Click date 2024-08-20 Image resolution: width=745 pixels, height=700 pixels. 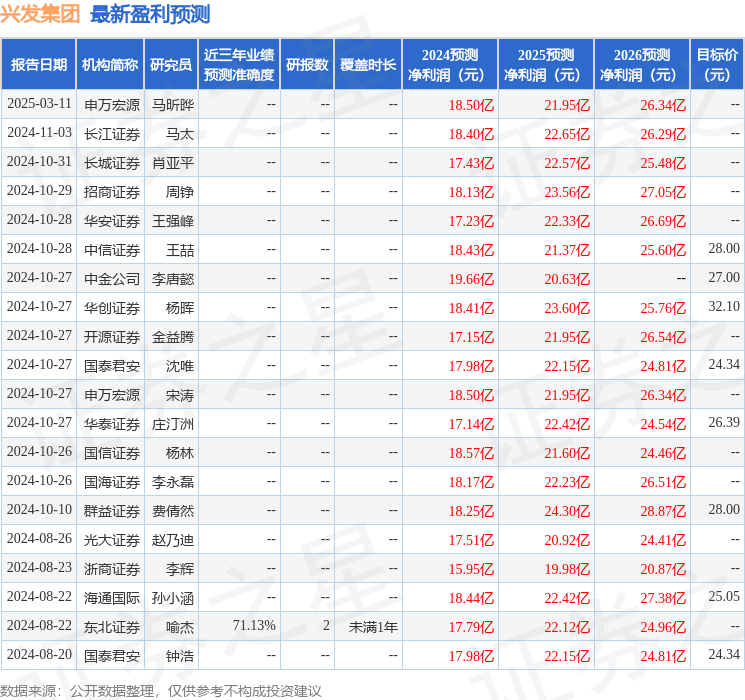(x=39, y=654)
